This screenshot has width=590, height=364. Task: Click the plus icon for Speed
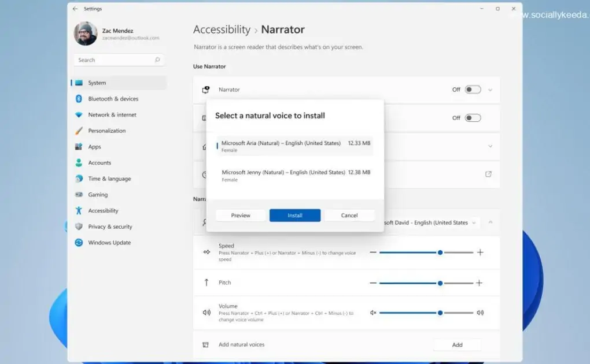click(x=480, y=252)
